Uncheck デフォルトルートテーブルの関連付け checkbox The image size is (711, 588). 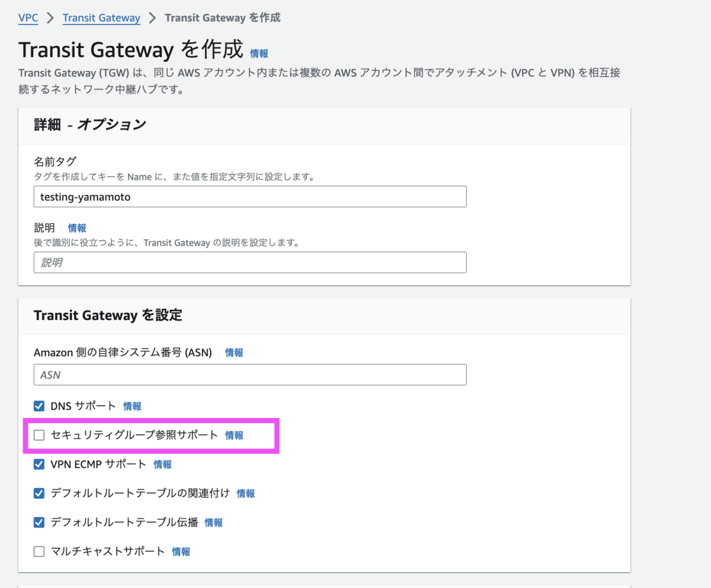tap(39, 493)
